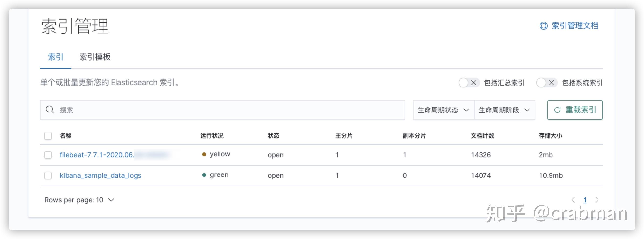
Task: Enable the 包括汇总索引 toggle
Action: pos(463,83)
